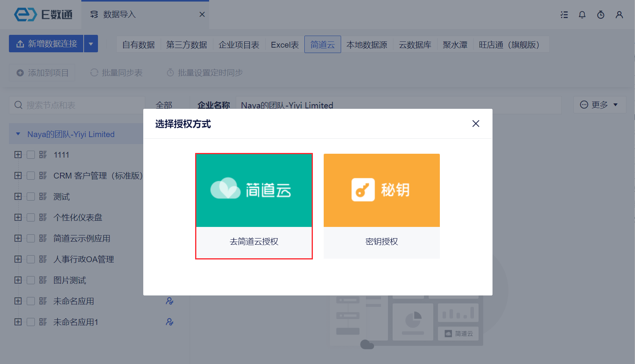Tick the checkbox for 未命名应用1
The height and width of the screenshot is (364, 635).
point(31,322)
